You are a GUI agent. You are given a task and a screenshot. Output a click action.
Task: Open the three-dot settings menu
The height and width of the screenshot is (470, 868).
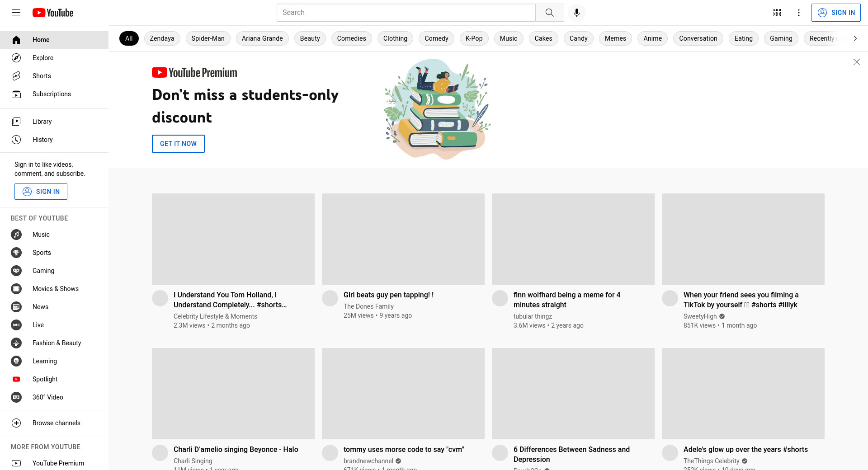point(799,13)
